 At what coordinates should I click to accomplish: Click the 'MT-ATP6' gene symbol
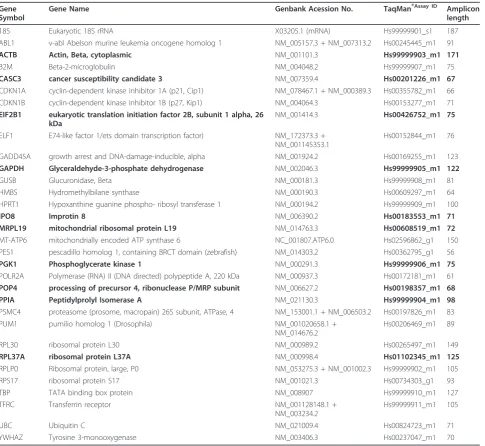[x=13, y=240]
